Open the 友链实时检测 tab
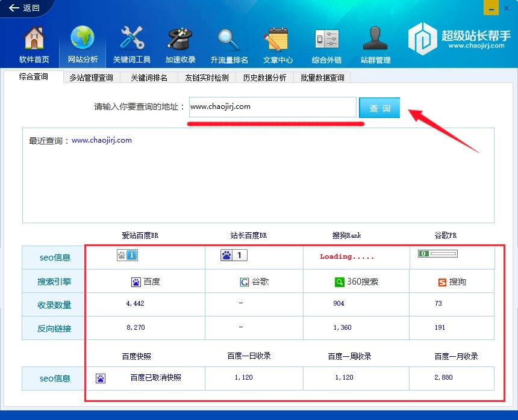Screen dimensions: 518x420 coord(207,78)
